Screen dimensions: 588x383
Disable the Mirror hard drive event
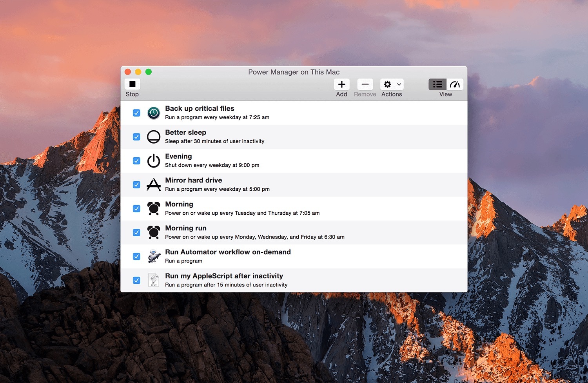tap(136, 185)
